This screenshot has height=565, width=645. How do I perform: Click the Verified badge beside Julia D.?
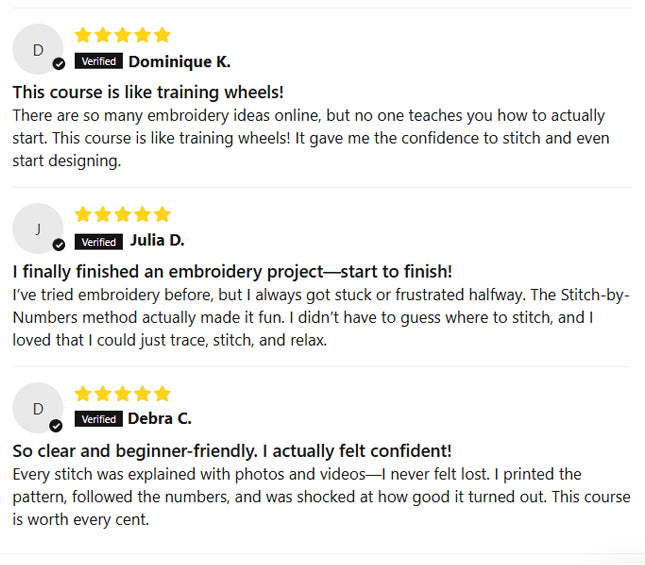point(99,242)
